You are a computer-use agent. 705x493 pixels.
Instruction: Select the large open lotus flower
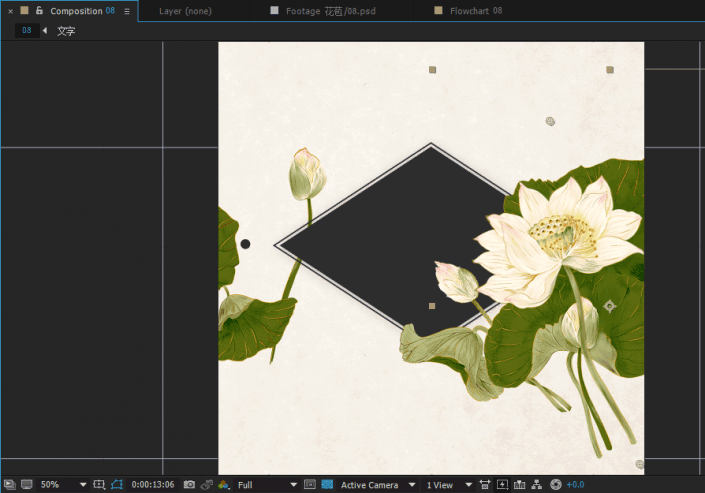(558, 243)
